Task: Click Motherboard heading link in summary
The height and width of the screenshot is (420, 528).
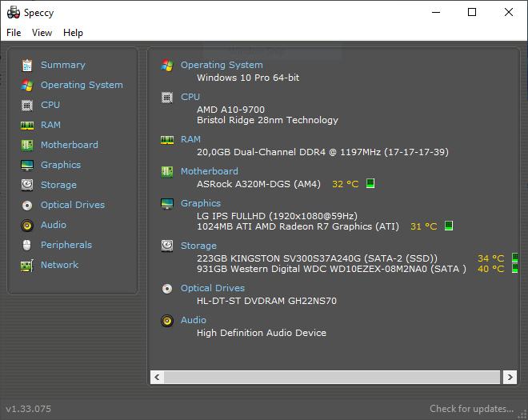Action: coord(210,171)
